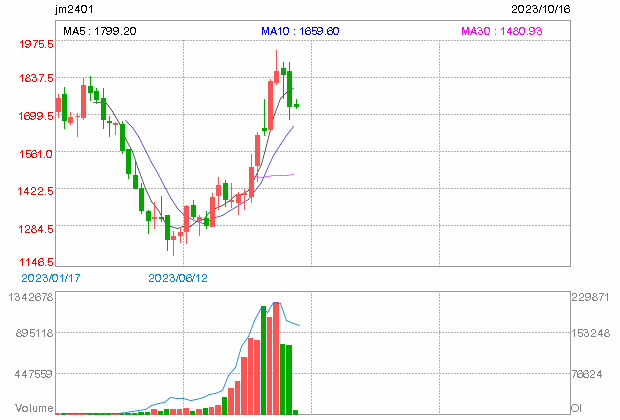Click the jm2401 contract title
This screenshot has width=620, height=420.
pyautogui.click(x=74, y=9)
